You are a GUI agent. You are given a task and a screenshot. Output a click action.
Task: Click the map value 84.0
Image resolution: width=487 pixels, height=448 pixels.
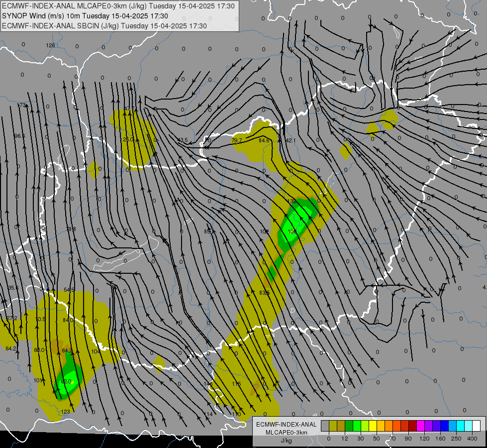coord(68,320)
